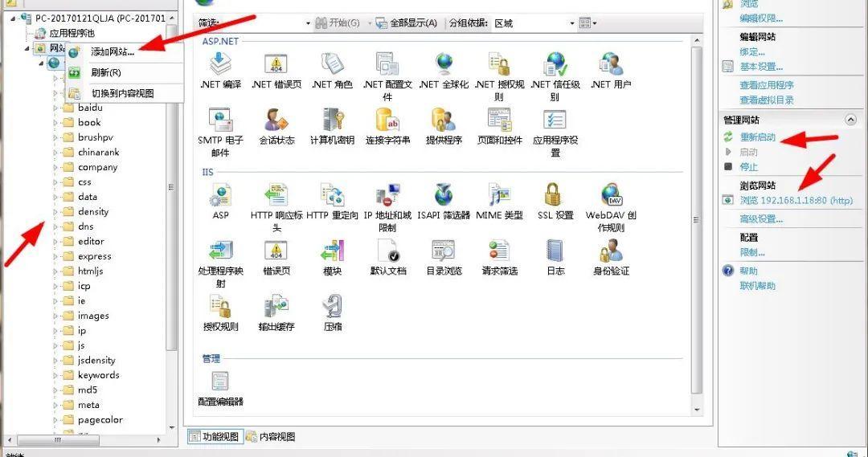868x457 pixels.
Task: Open the 会话状态 icon
Action: coord(276,120)
